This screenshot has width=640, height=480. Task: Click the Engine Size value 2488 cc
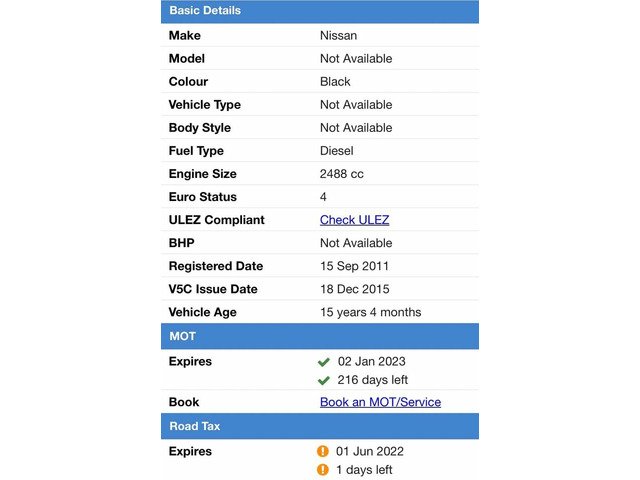tap(342, 174)
